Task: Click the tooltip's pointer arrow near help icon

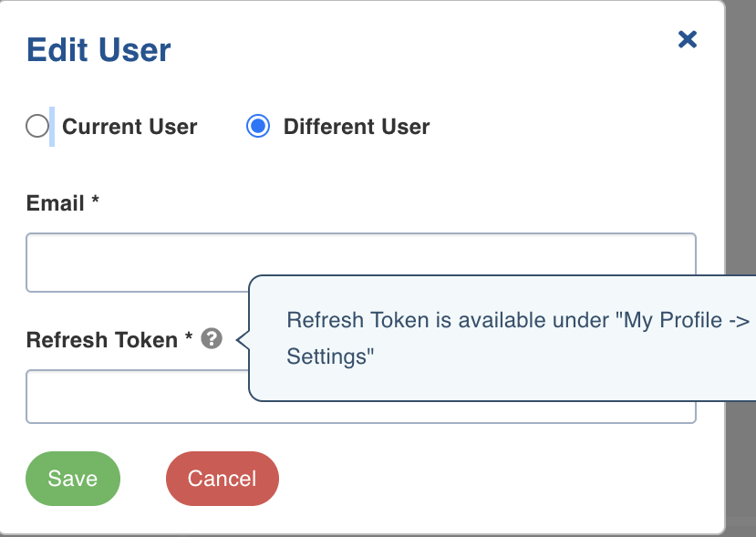Action: pos(243,340)
